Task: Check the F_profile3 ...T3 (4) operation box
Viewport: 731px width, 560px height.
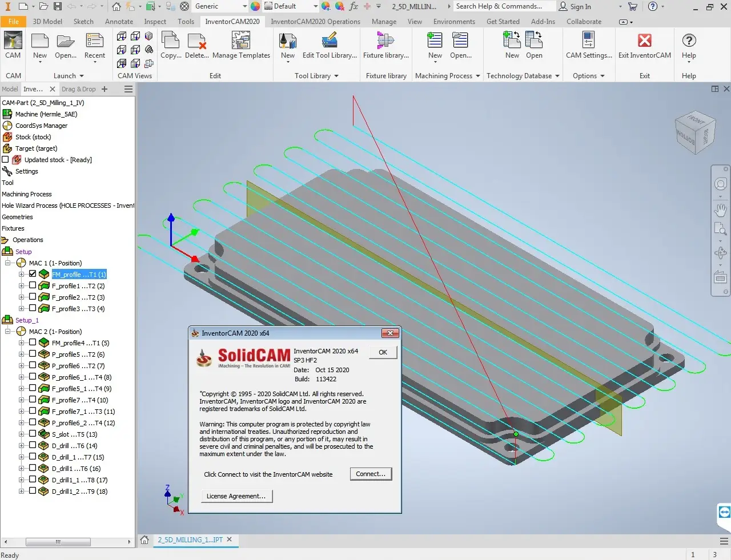Action: (x=33, y=308)
